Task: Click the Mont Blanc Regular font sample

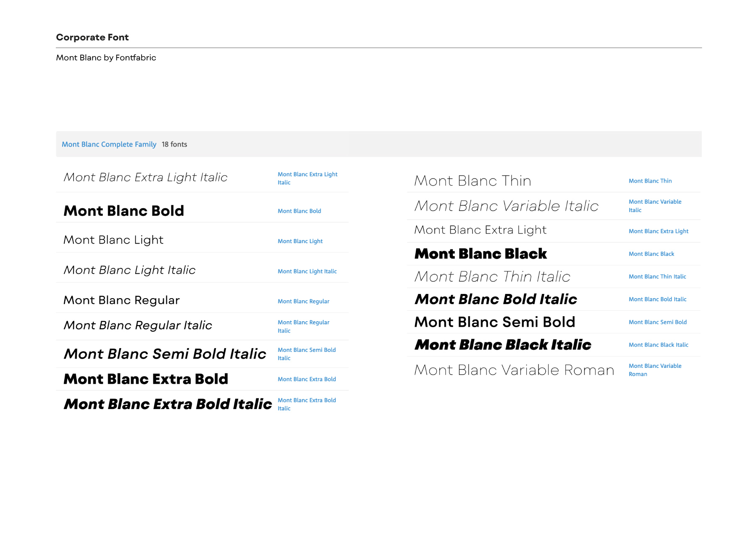Action: 122,300
